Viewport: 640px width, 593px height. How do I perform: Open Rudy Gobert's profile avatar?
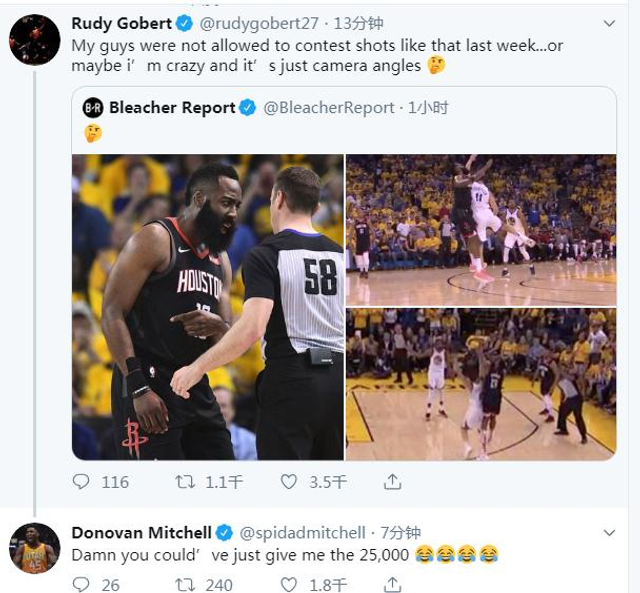(x=34, y=40)
